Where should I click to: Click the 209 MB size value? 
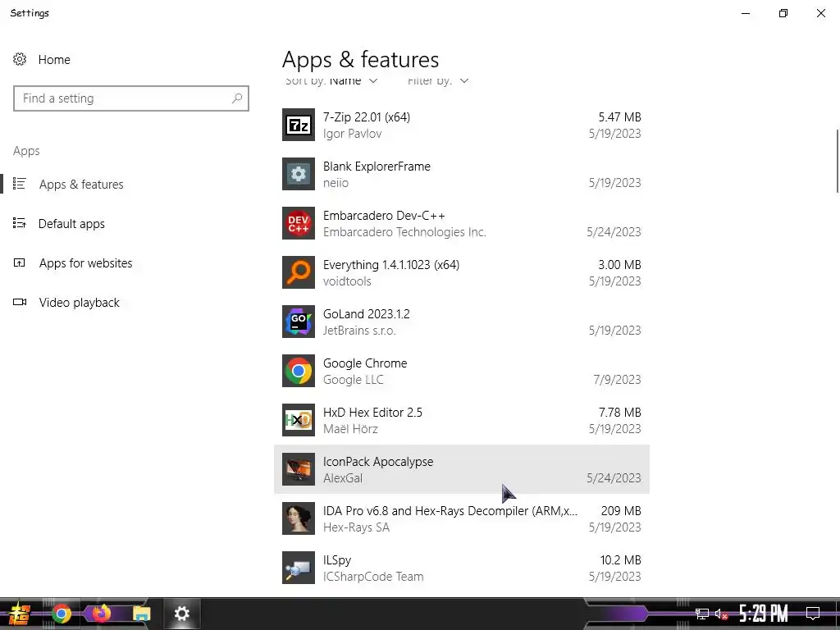[x=621, y=511]
